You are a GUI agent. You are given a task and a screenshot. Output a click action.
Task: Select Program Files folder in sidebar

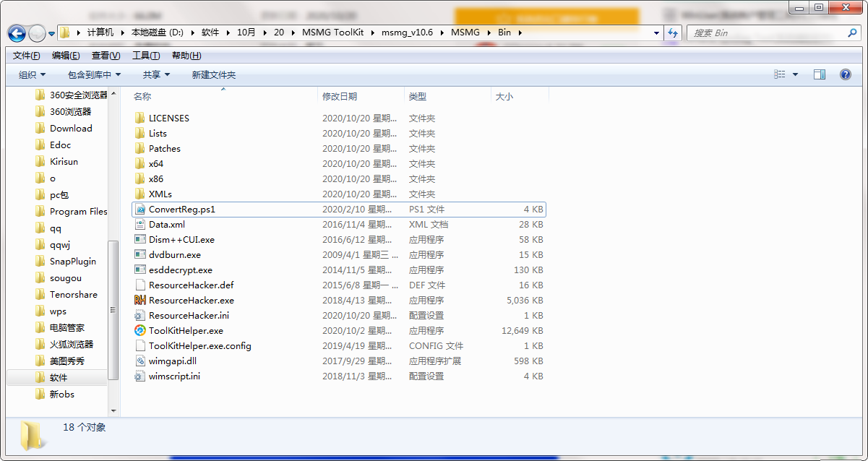click(71, 211)
